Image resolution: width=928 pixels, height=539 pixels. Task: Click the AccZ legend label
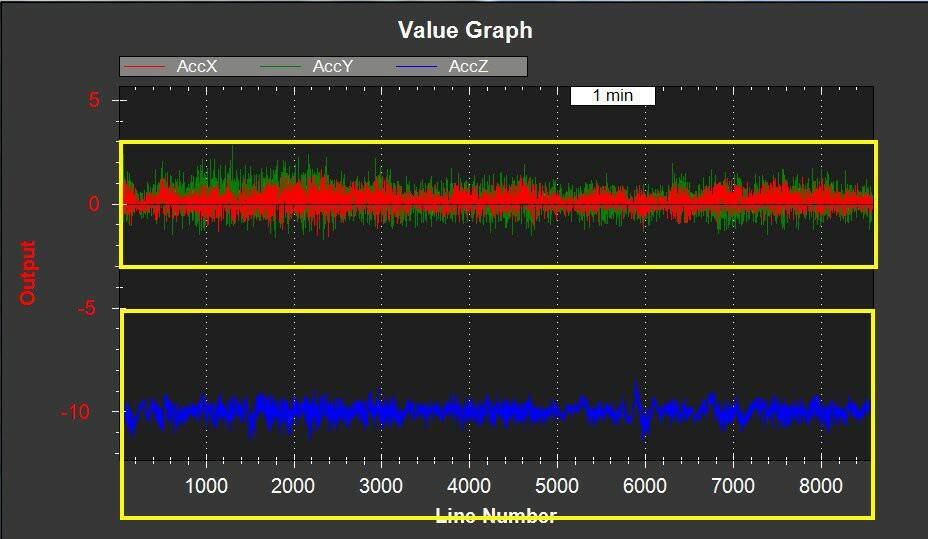tap(469, 67)
